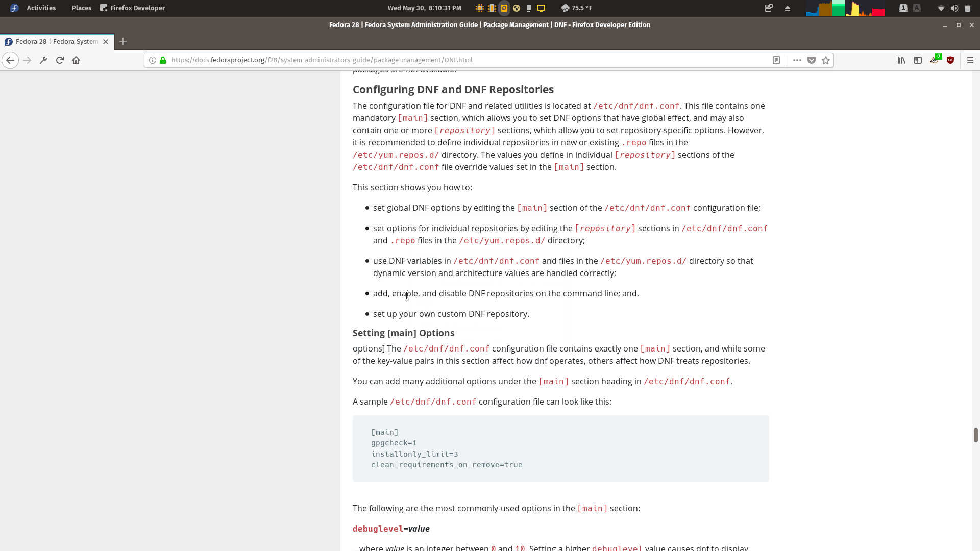This screenshot has width=980, height=551.
Task: Click the green padlock security icon
Action: pos(163,60)
